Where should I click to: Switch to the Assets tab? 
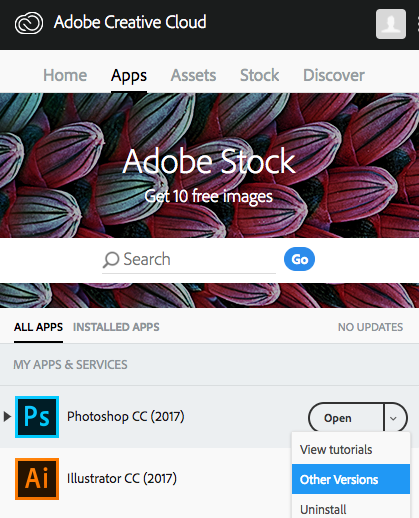[x=193, y=75]
